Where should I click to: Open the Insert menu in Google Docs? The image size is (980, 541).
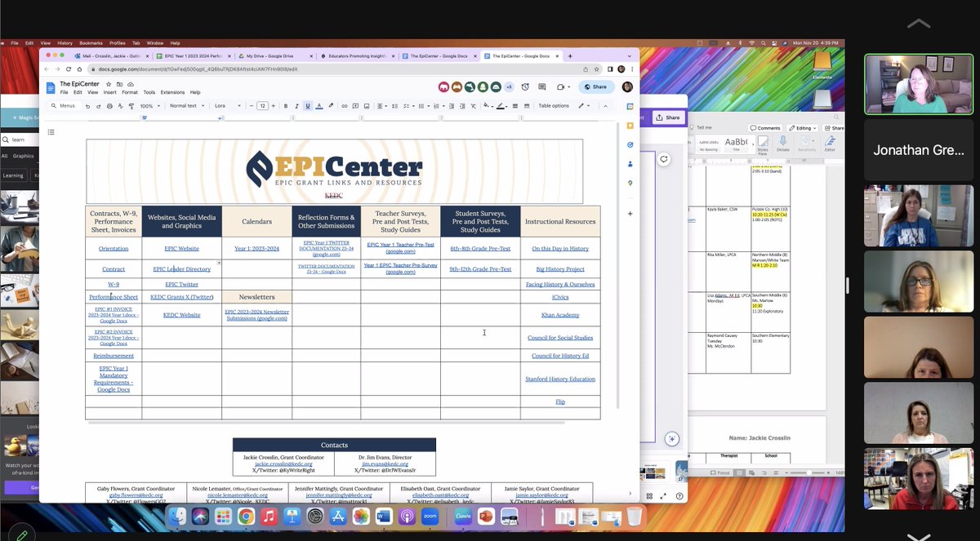pyautogui.click(x=110, y=92)
